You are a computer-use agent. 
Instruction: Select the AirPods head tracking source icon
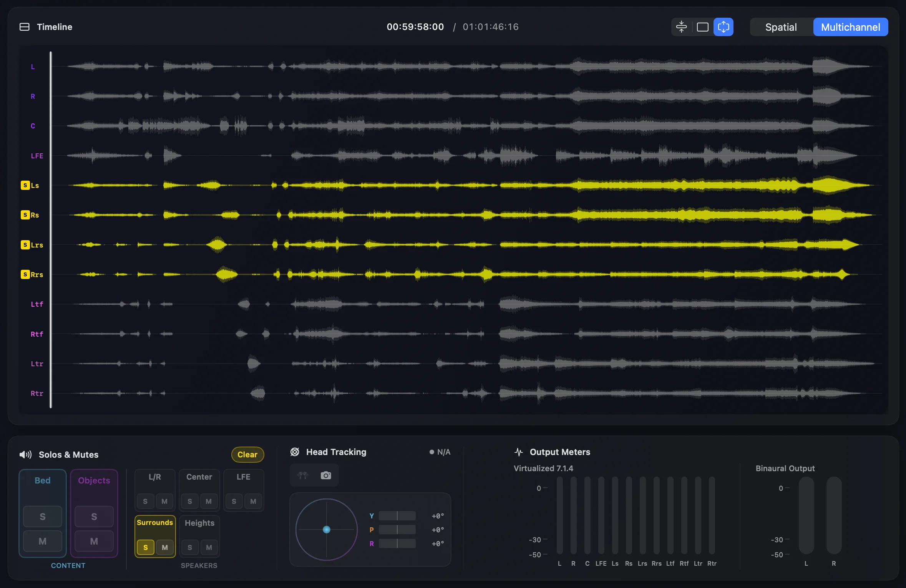pos(302,475)
